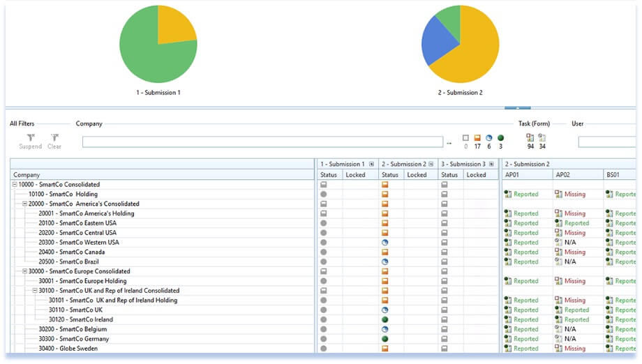
Task: Click the Task Form filter icon showing 34
Action: point(542,138)
